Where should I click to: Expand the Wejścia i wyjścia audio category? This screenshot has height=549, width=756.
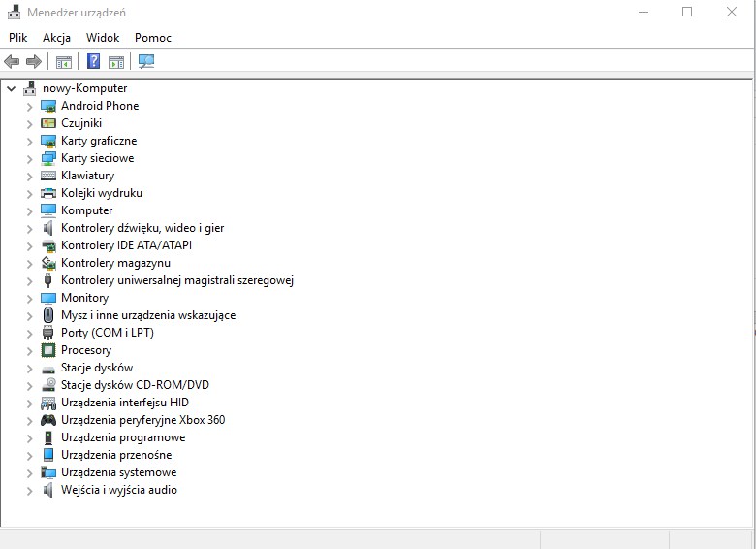pos(29,491)
